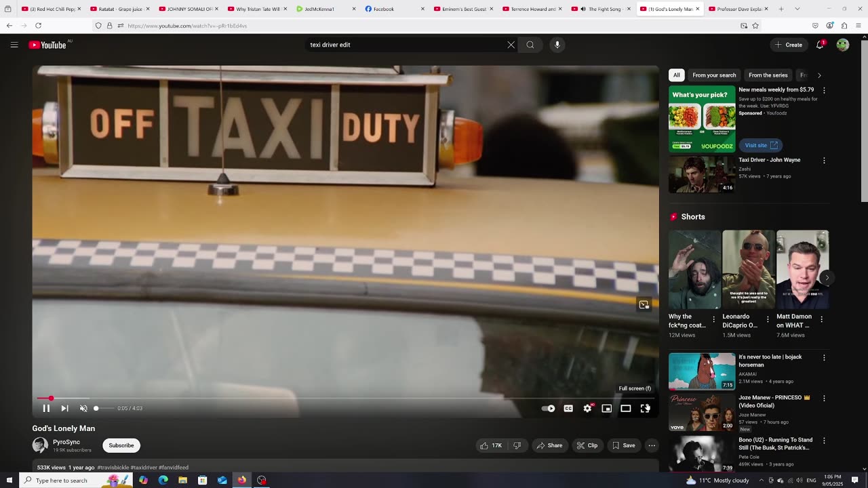Open the YouTube guide hamburger menu

pyautogui.click(x=14, y=45)
